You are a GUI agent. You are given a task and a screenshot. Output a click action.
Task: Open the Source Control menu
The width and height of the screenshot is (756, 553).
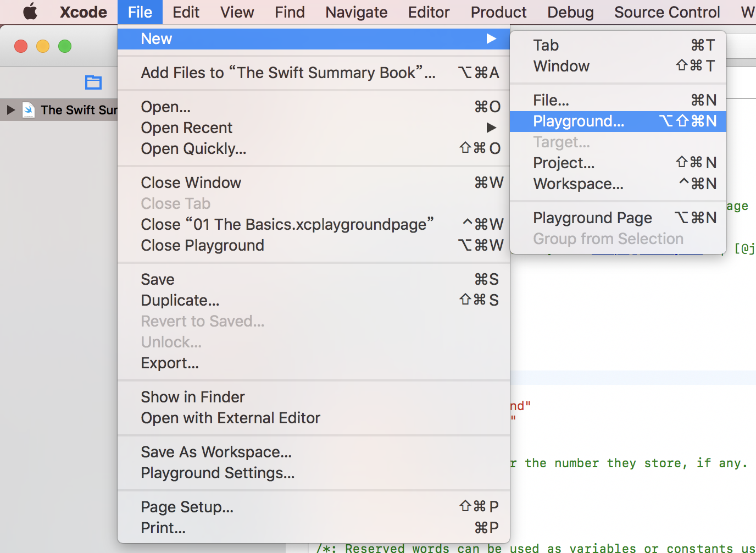[667, 12]
